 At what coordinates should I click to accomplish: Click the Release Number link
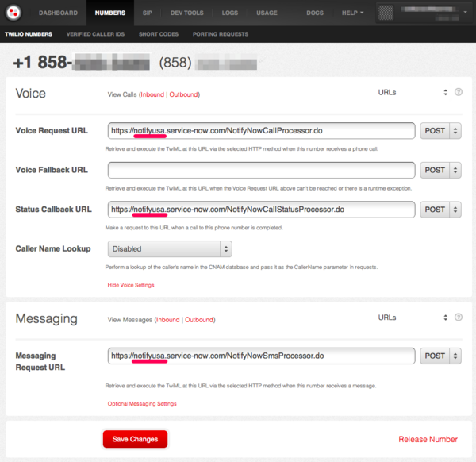[x=428, y=439]
